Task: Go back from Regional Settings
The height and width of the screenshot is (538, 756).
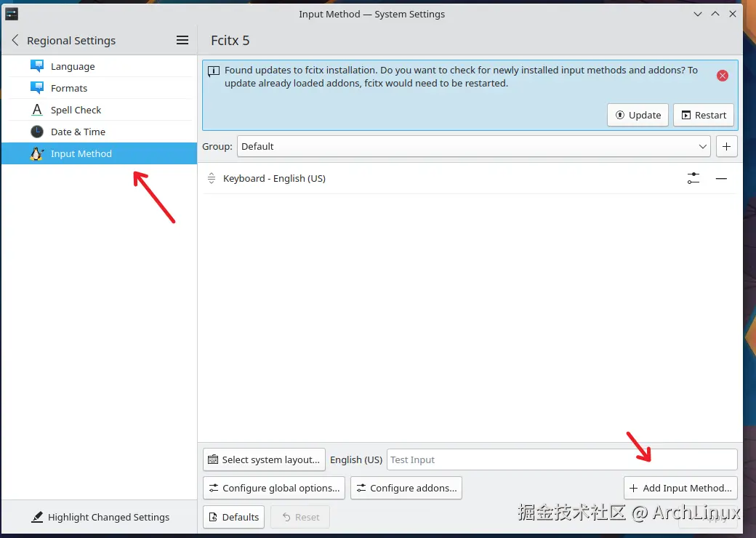Action: pos(15,41)
